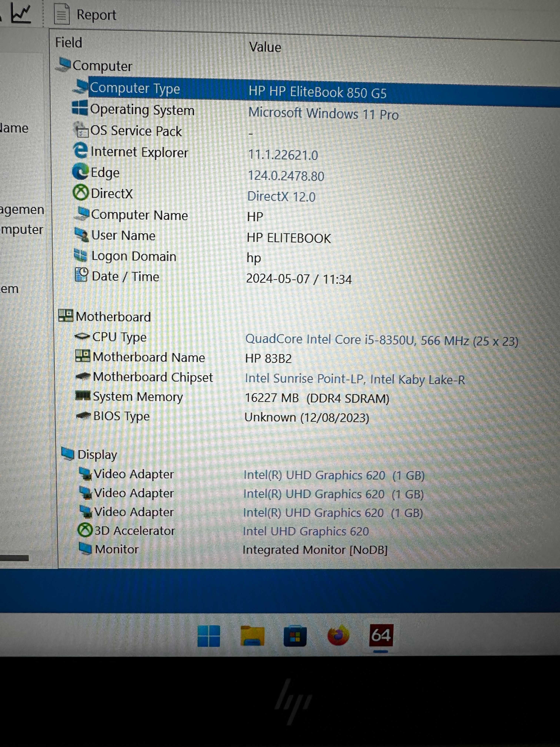Select the HP HP EliteBook 850 G5 value
560x747 pixels.
317,92
